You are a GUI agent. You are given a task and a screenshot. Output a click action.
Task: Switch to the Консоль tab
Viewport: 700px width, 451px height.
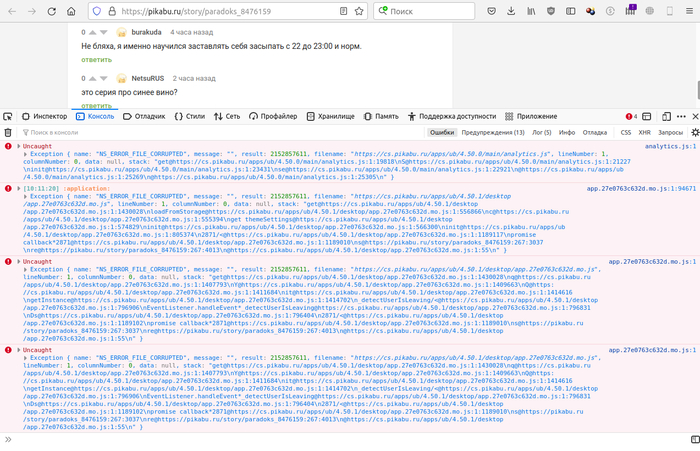click(x=95, y=116)
